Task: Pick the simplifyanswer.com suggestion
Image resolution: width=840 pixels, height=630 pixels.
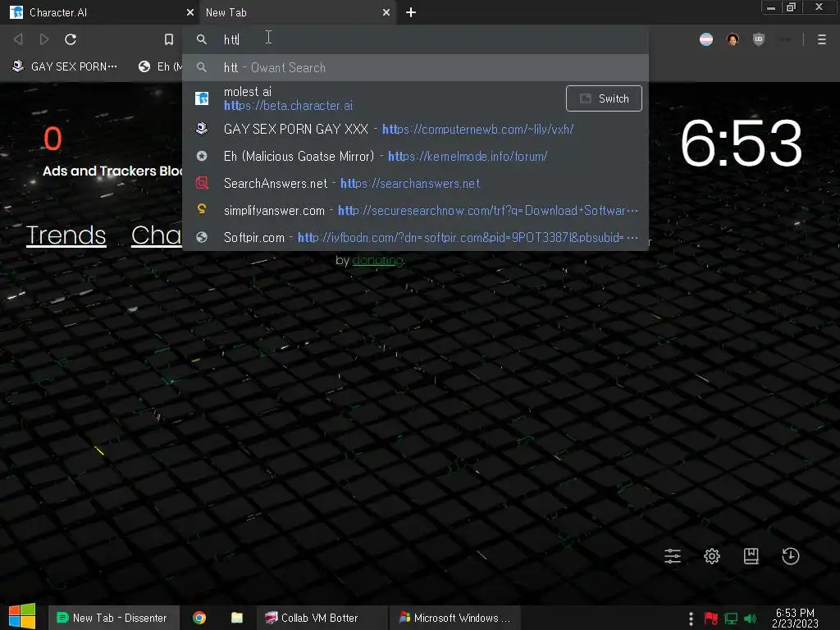Action: click(x=415, y=210)
